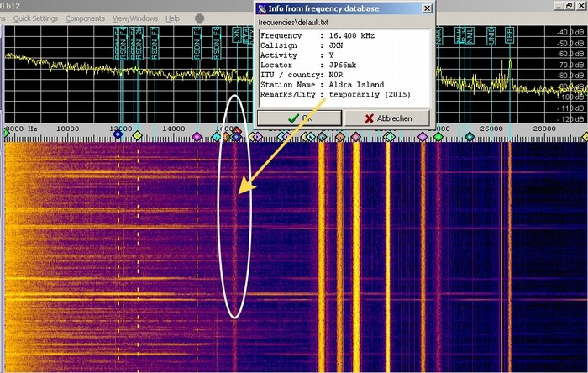Click the gray circle indicator beside Help
This screenshot has width=588, height=373.
[x=198, y=18]
